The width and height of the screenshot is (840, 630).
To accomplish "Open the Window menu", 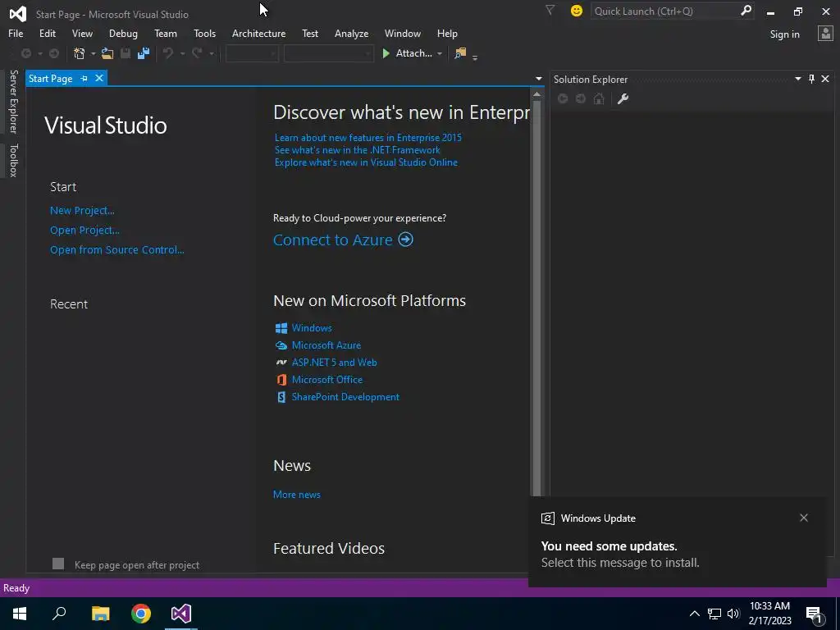I will (402, 33).
